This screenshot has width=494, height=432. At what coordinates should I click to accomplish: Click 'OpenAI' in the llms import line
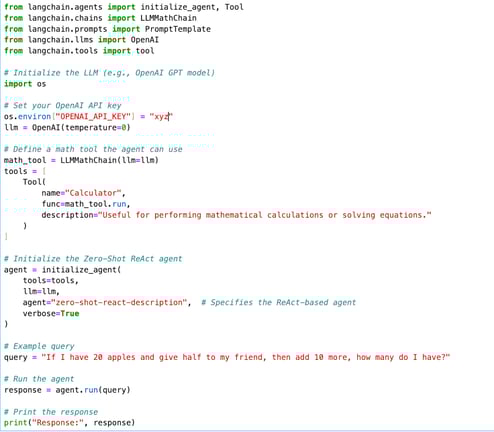pos(145,40)
